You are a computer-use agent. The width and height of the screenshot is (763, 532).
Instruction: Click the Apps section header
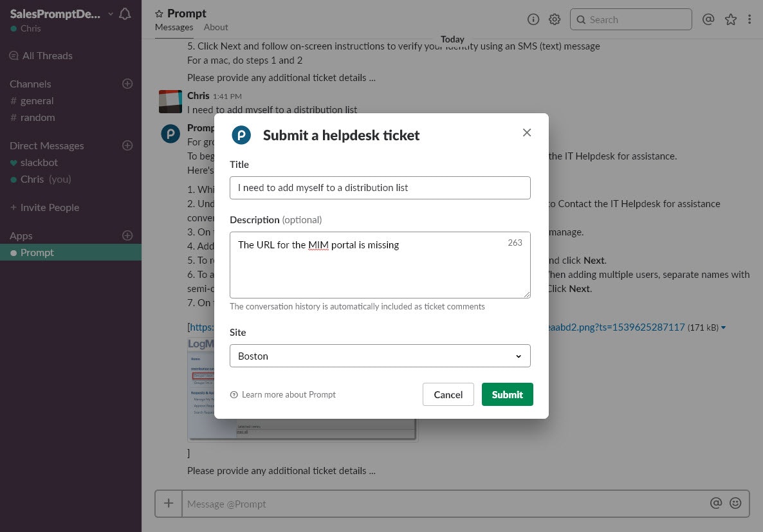pyautogui.click(x=21, y=235)
